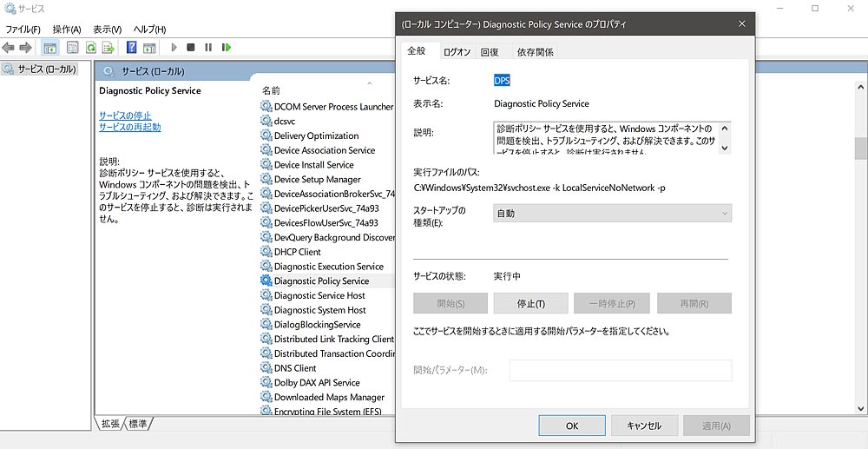
Task: Toggle the Show/Hide Console Tree toolbar icon
Action: (50, 48)
